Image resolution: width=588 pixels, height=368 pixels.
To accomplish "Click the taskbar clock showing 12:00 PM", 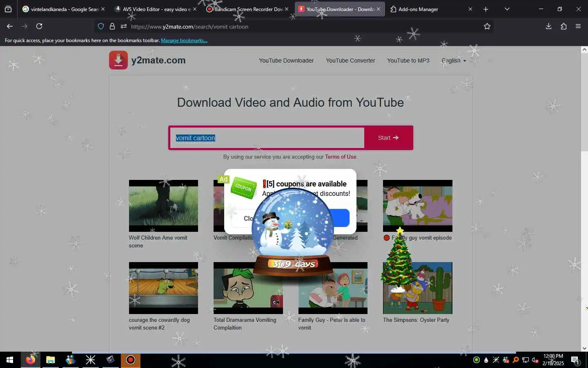I will click(553, 360).
